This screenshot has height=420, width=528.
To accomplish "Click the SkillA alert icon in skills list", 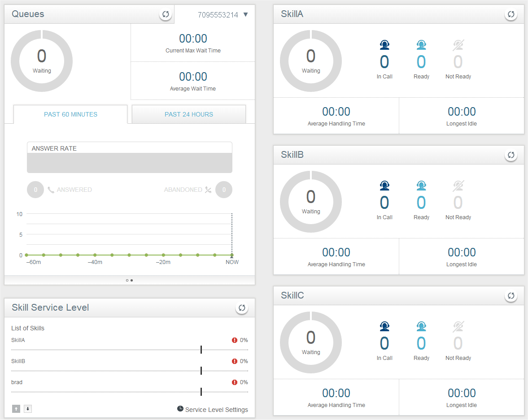I will [235, 340].
